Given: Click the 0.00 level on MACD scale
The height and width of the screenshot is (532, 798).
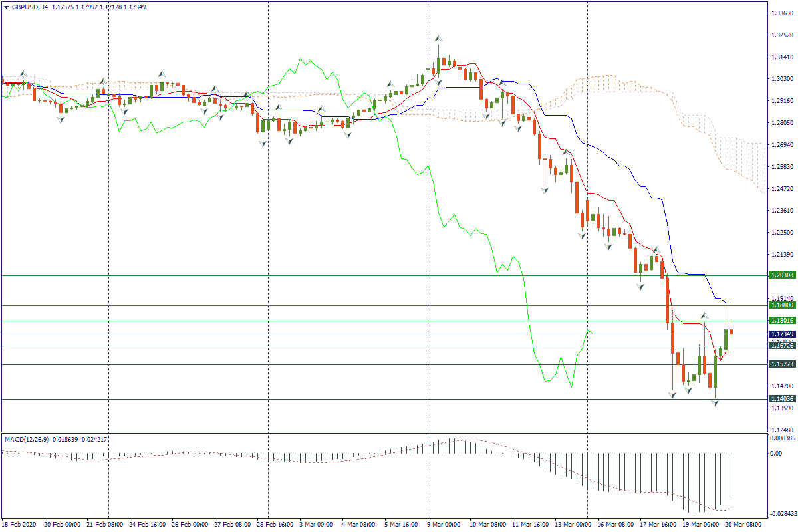Looking at the screenshot, I should click(775, 454).
